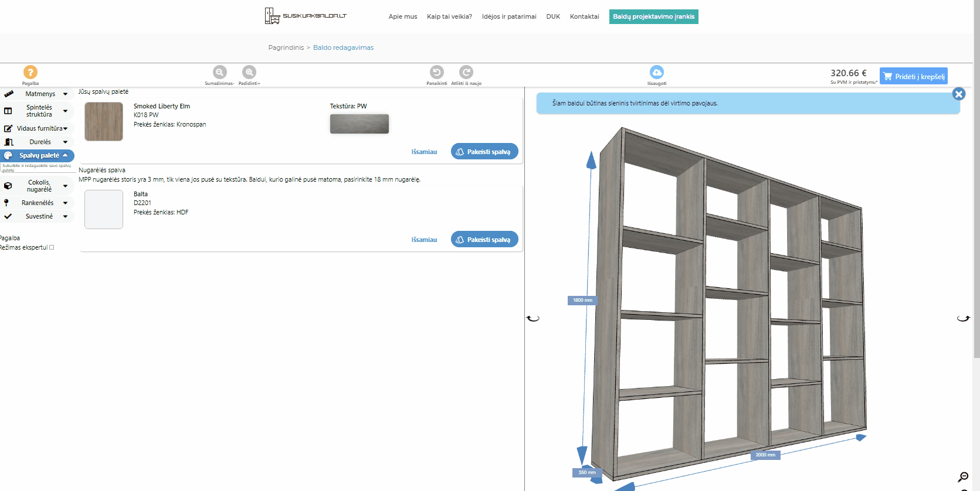Viewport: 980px width, 491px height.
Task: Open the Kontaktai menu item
Action: 584,16
